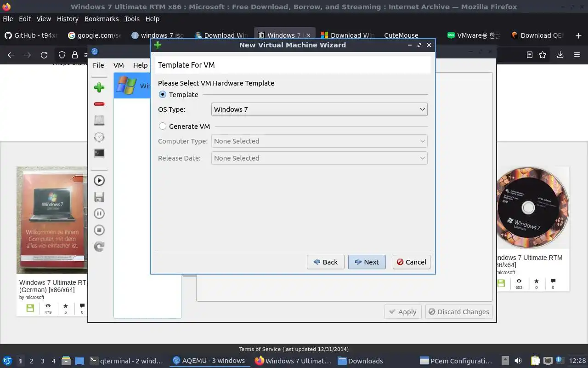Screen dimensions: 588x368
Task: Click the clipboard icon in the system tray
Action: (536, 361)
